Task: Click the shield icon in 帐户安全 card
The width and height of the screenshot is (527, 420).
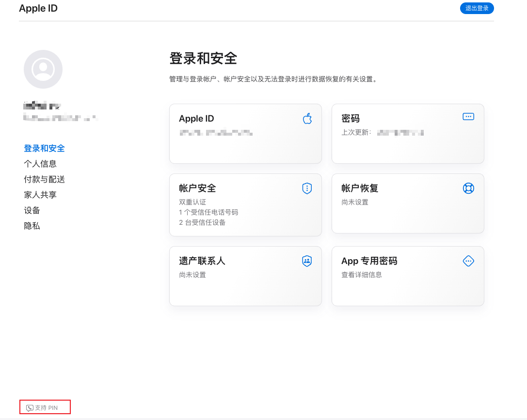Action: coord(307,188)
